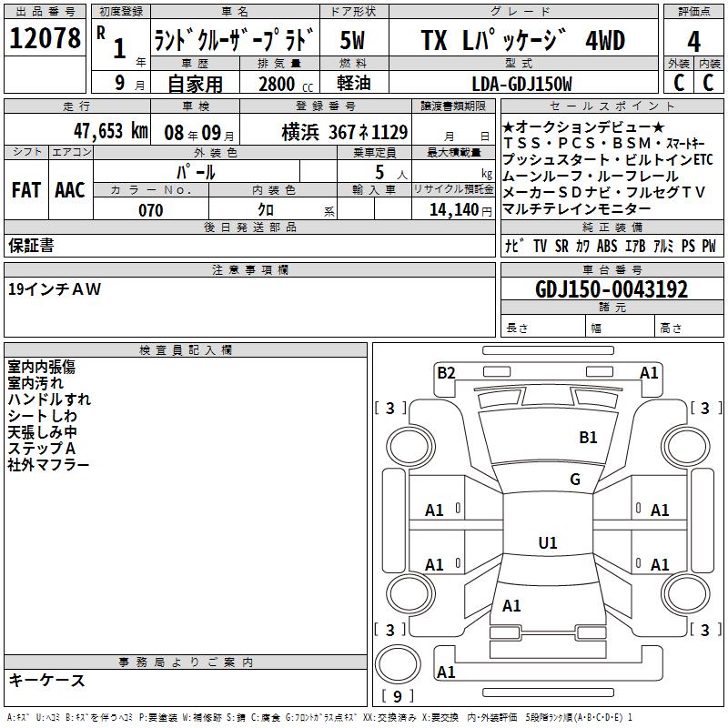Select fuel type 軽油

[x=354, y=83]
